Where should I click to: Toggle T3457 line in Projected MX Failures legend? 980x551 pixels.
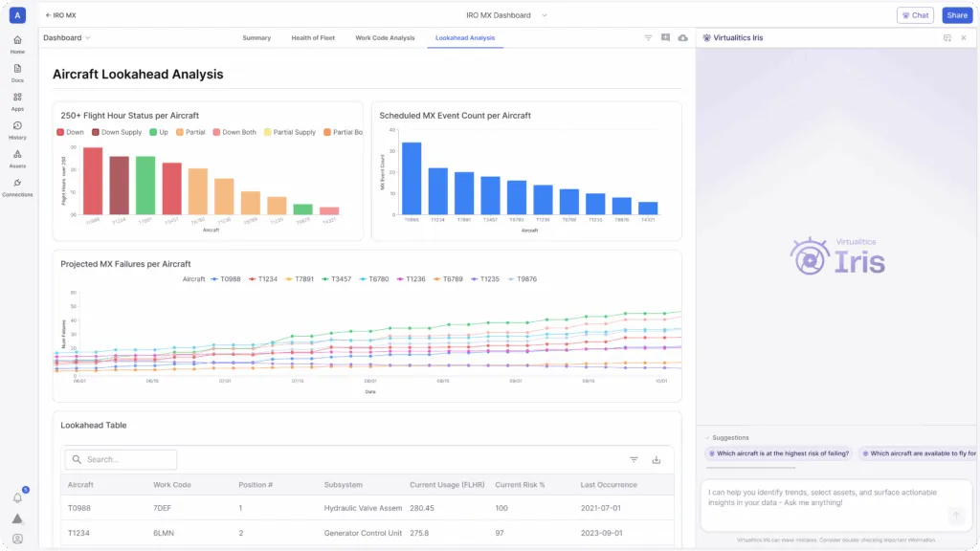pyautogui.click(x=337, y=279)
